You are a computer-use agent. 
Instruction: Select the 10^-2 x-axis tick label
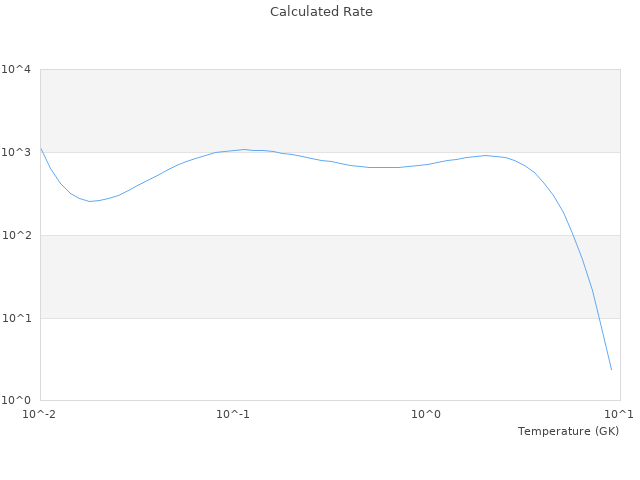(x=40, y=414)
